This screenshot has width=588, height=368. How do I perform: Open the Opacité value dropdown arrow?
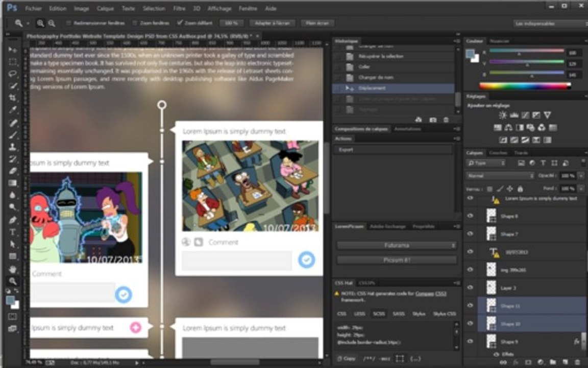pos(581,175)
